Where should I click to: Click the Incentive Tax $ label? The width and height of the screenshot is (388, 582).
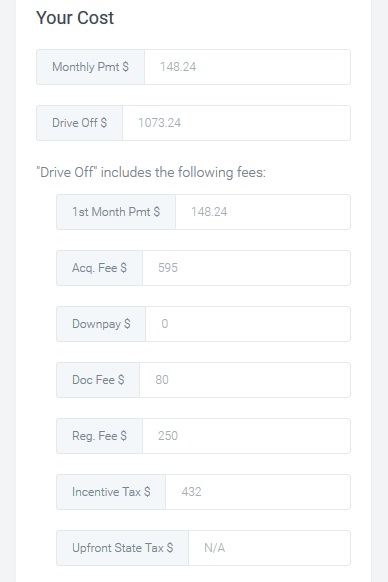tap(111, 492)
